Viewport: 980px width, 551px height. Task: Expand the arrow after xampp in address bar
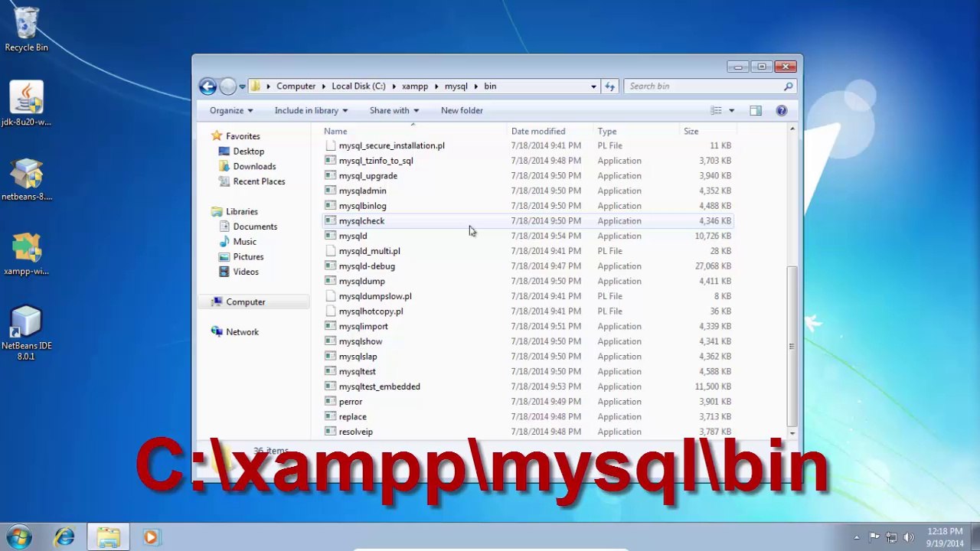tap(436, 86)
